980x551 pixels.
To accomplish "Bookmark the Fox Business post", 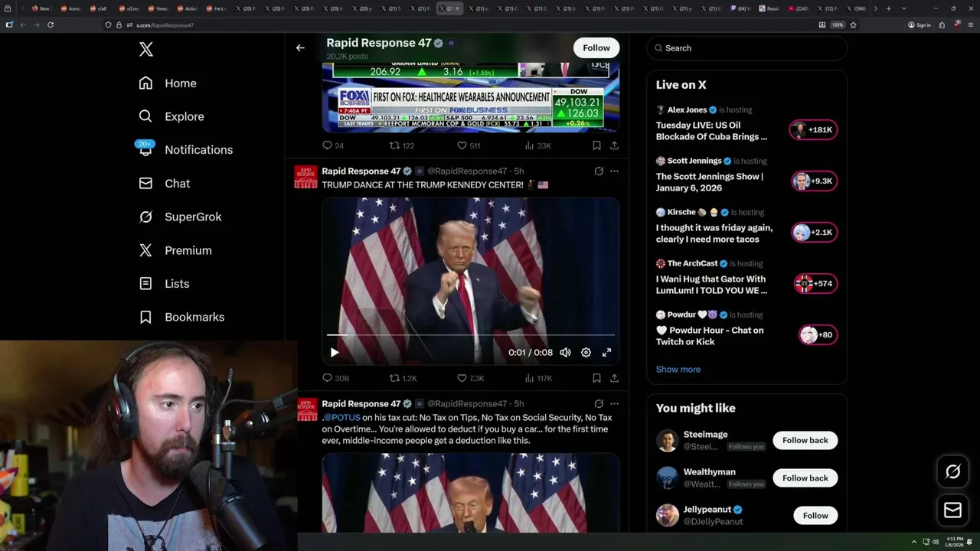I will pos(596,145).
